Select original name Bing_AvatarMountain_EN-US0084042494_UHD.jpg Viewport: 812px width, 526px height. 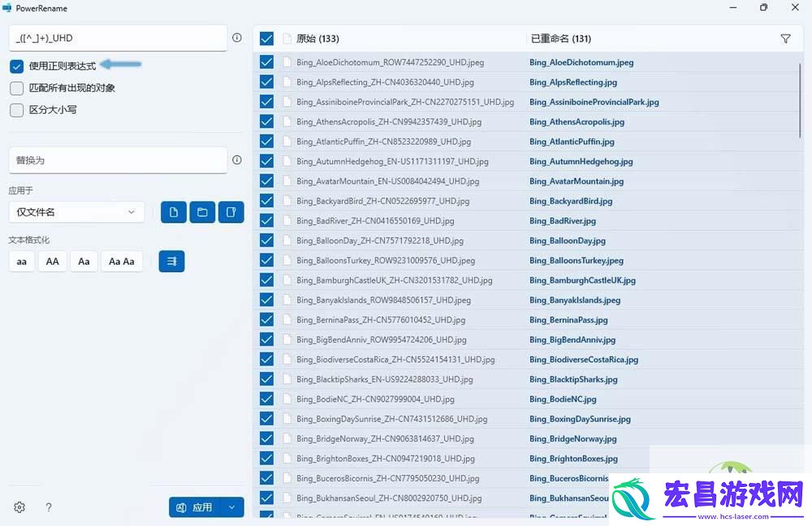coord(388,181)
